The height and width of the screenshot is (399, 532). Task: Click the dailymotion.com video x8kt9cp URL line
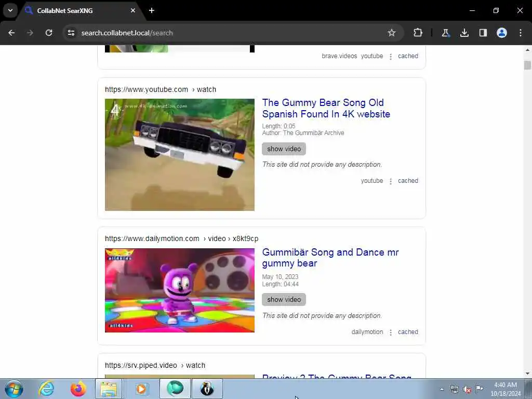pyautogui.click(x=181, y=239)
